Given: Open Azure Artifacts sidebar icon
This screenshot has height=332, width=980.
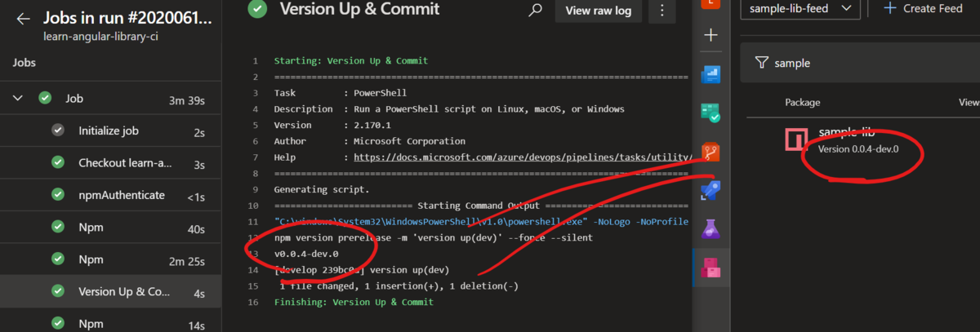Looking at the screenshot, I should tap(710, 268).
